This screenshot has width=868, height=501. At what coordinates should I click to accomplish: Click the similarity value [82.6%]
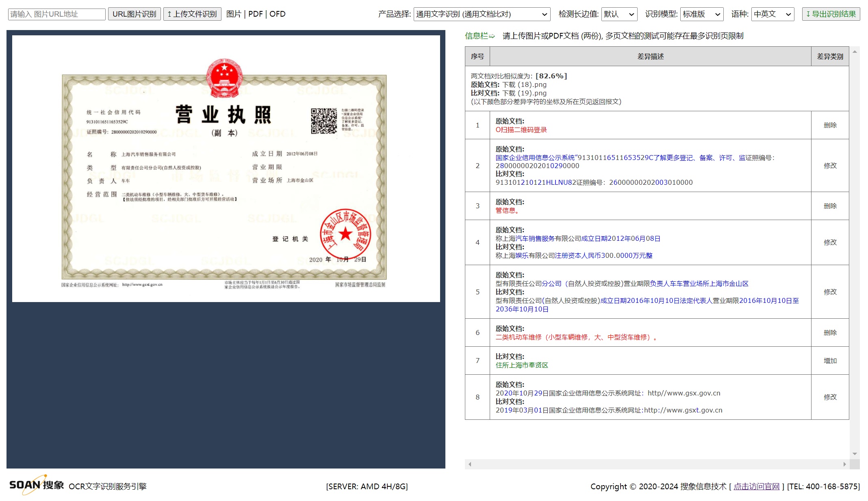551,76
